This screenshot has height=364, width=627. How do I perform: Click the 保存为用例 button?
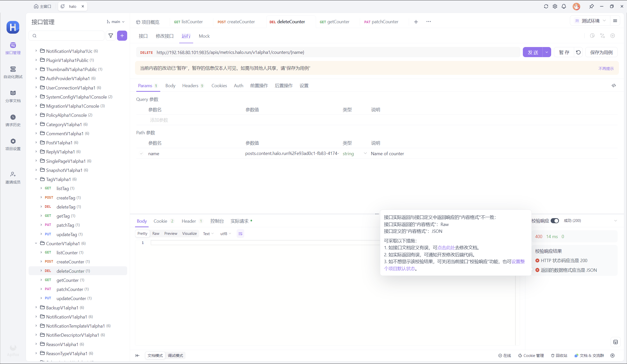[x=601, y=52]
